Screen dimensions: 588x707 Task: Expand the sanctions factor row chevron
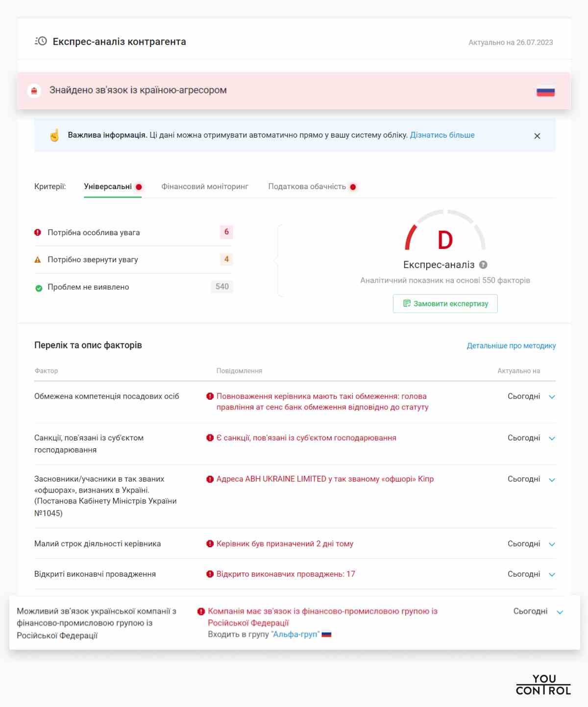[x=552, y=439]
